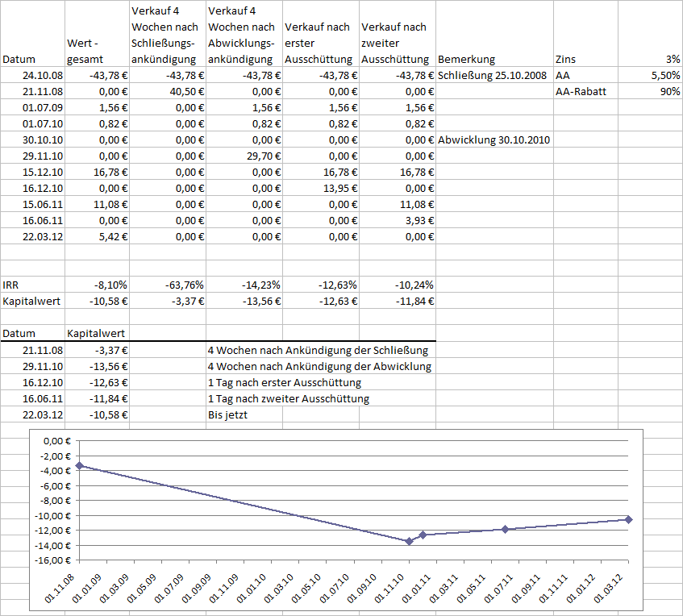Image resolution: width=683 pixels, height=616 pixels.
Task: Click the 'Kapitalwert' row label beside -10,58 €
Action: (x=33, y=301)
